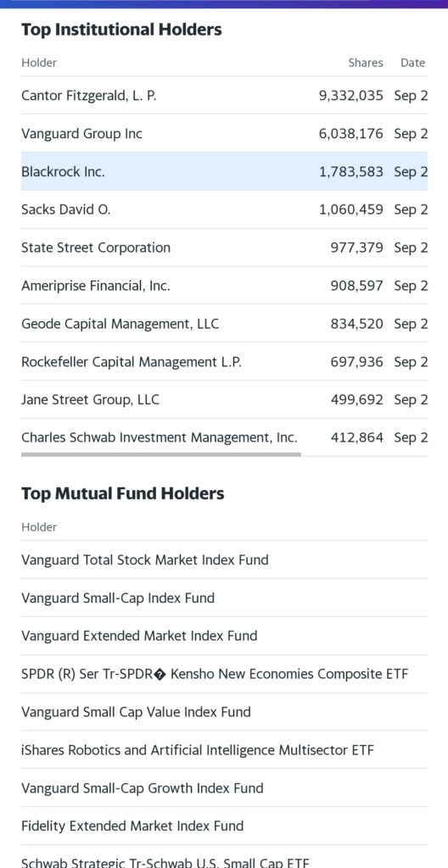The height and width of the screenshot is (868, 448).
Task: Tap the Sacks David O. holder row
Action: 224,210
